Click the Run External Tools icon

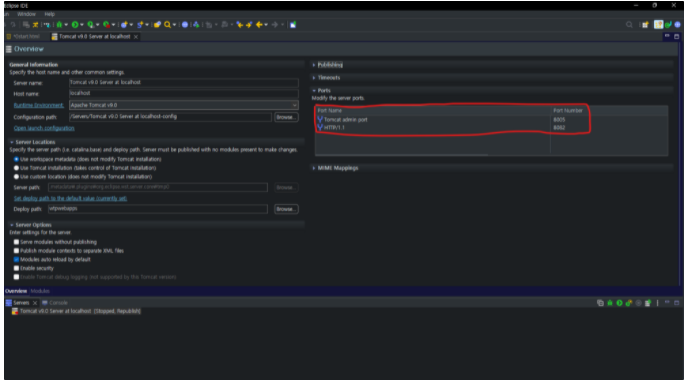click(106, 25)
